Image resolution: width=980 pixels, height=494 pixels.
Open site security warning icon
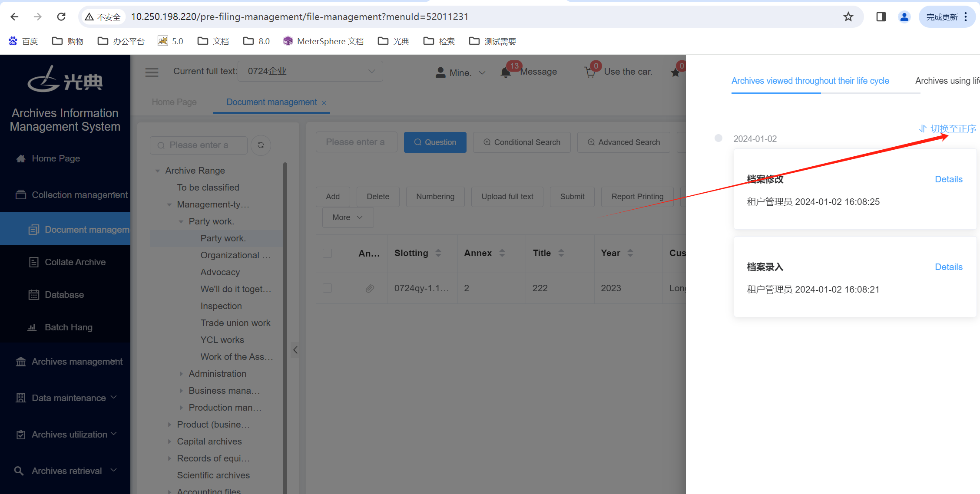(89, 16)
